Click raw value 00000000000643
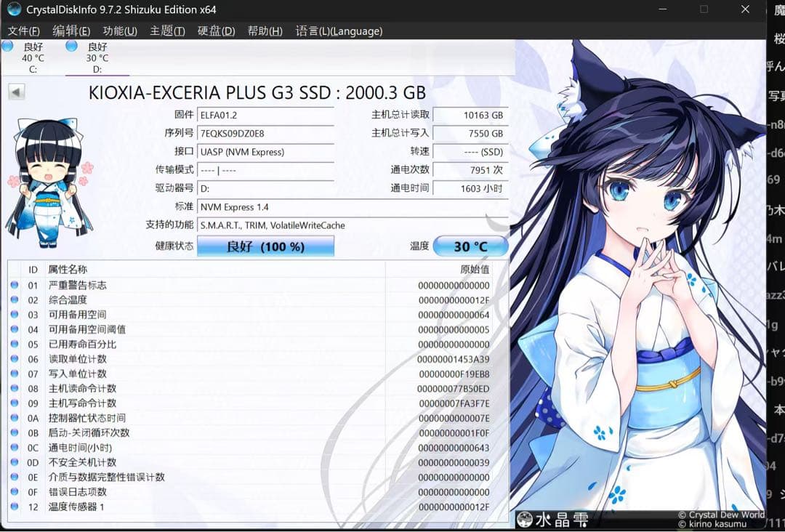The height and width of the screenshot is (532, 785). 454,448
